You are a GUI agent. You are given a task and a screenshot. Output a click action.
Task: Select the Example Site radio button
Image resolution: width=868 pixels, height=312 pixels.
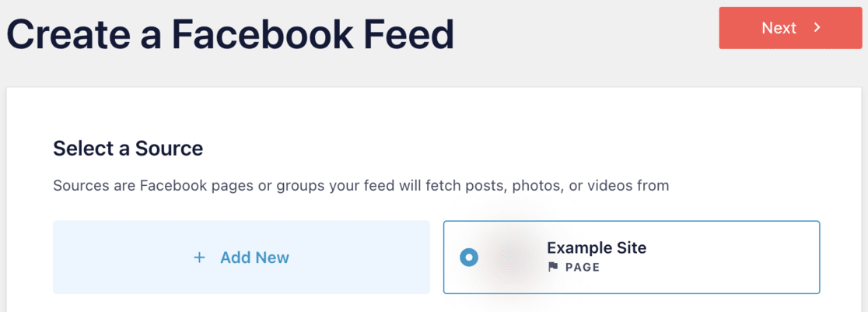469,258
